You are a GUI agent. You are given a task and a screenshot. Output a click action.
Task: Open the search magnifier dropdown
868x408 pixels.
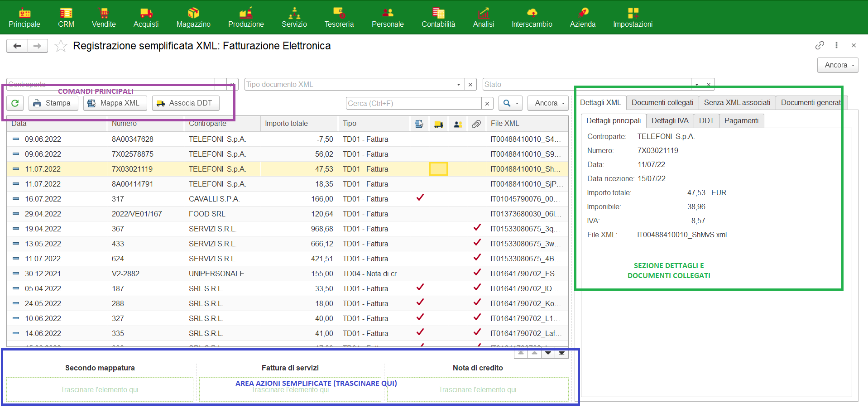511,103
